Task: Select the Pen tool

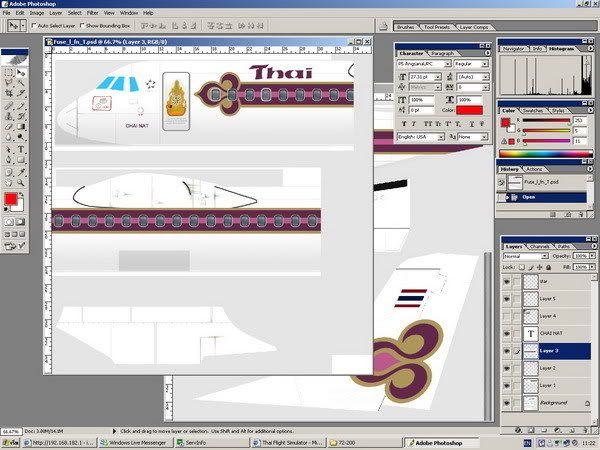Action: coord(8,160)
